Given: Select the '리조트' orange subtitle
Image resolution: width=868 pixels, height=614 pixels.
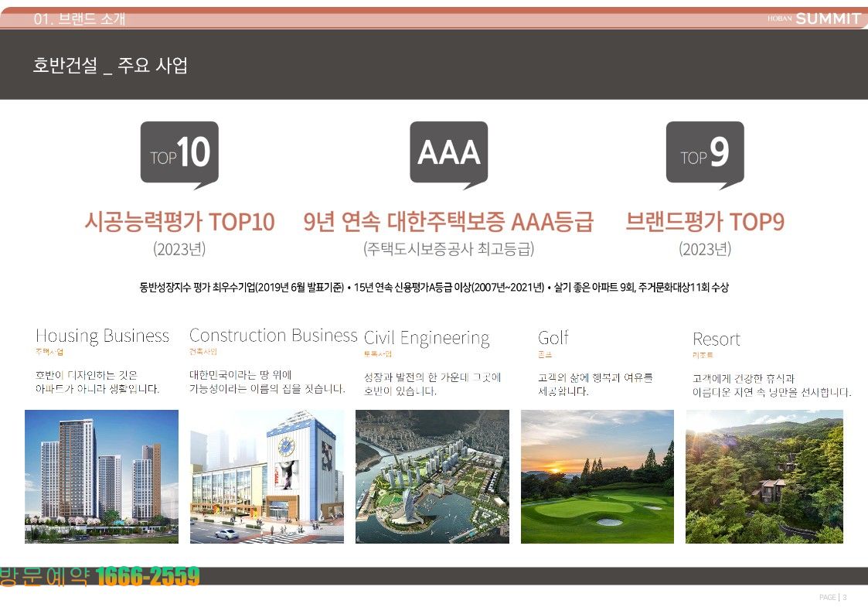Looking at the screenshot, I should pyautogui.click(x=703, y=355).
